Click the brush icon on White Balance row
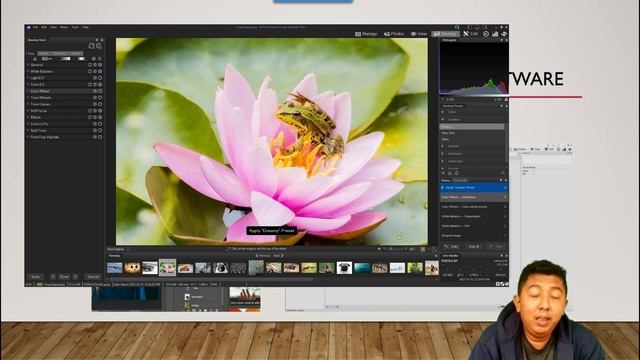Screen dimensions: 640x360 point(90,71)
